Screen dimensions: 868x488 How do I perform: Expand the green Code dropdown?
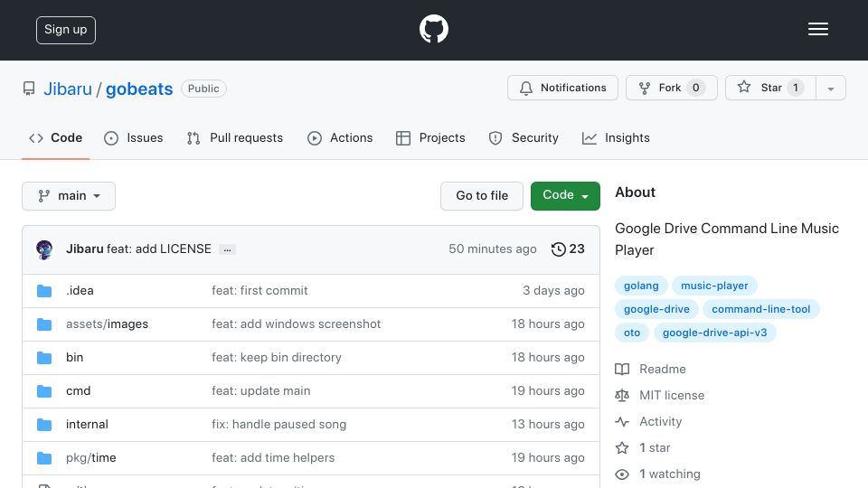(565, 196)
